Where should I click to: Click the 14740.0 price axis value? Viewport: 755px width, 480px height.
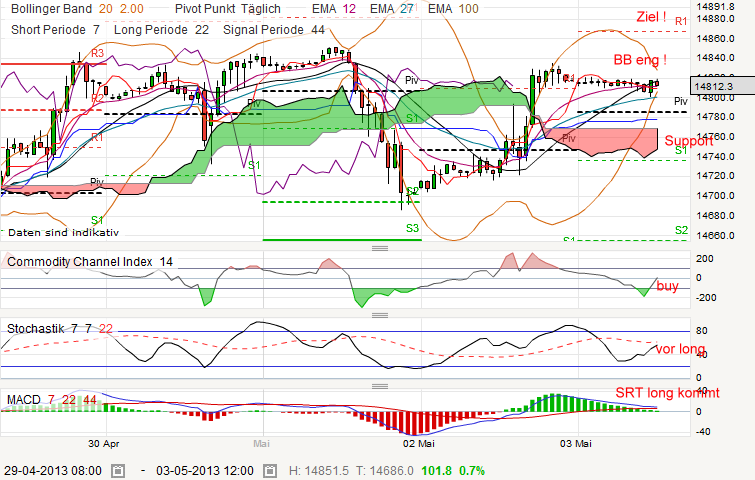point(716,156)
